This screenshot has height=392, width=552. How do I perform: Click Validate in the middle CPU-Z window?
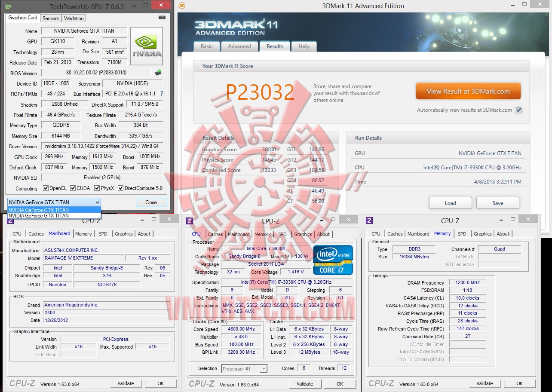pos(305,384)
